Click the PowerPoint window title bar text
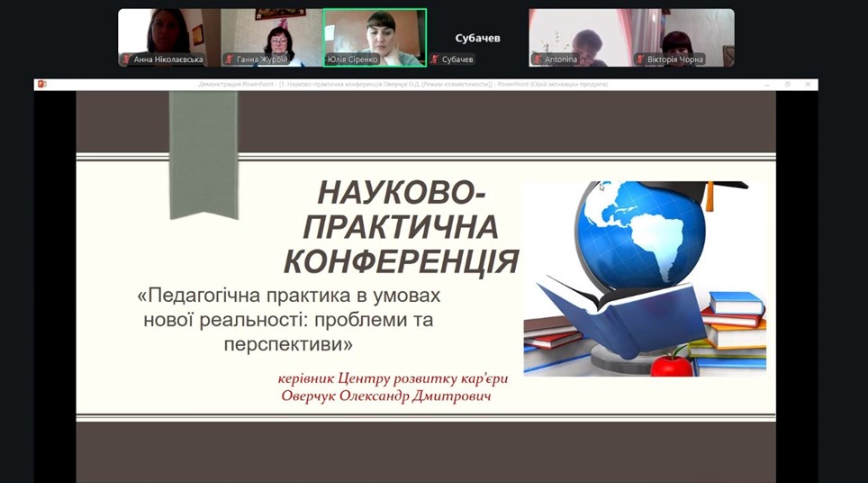Screen dimensions: 868x483 (402, 84)
